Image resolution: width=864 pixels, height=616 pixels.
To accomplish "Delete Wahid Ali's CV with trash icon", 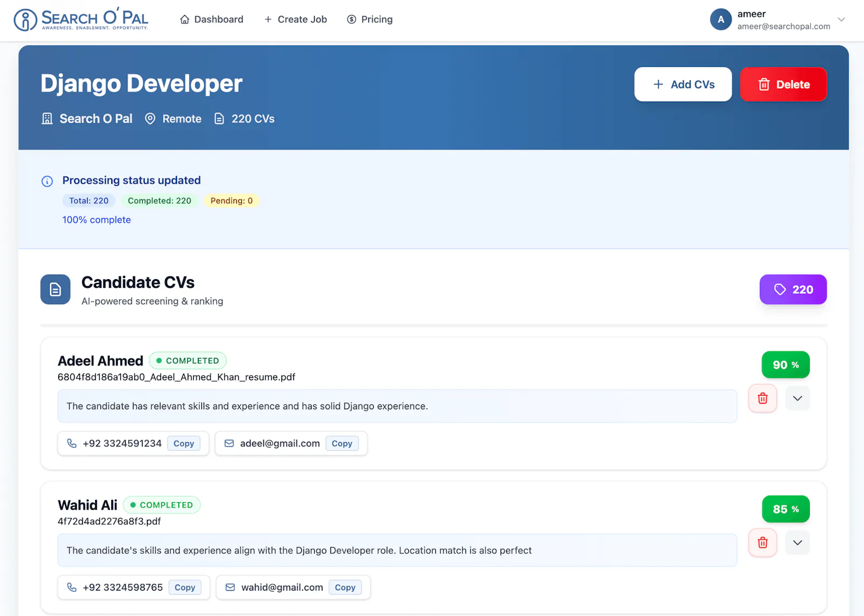I will click(x=762, y=543).
